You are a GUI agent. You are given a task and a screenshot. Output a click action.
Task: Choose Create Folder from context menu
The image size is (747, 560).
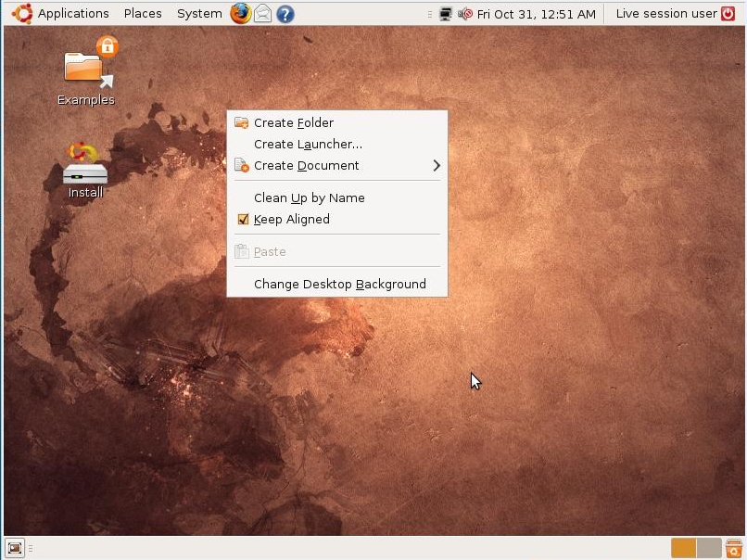click(336, 122)
